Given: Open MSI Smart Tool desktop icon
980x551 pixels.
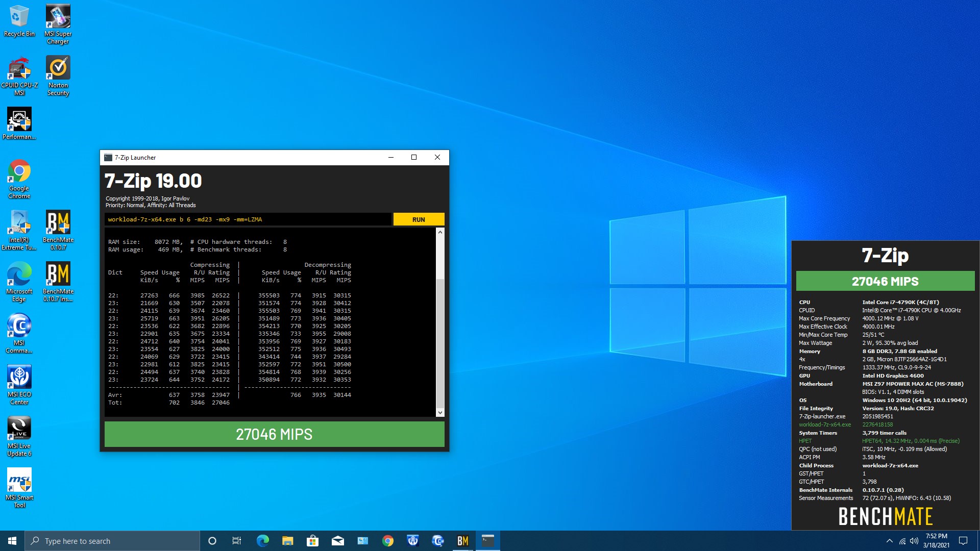Looking at the screenshot, I should click(x=19, y=488).
